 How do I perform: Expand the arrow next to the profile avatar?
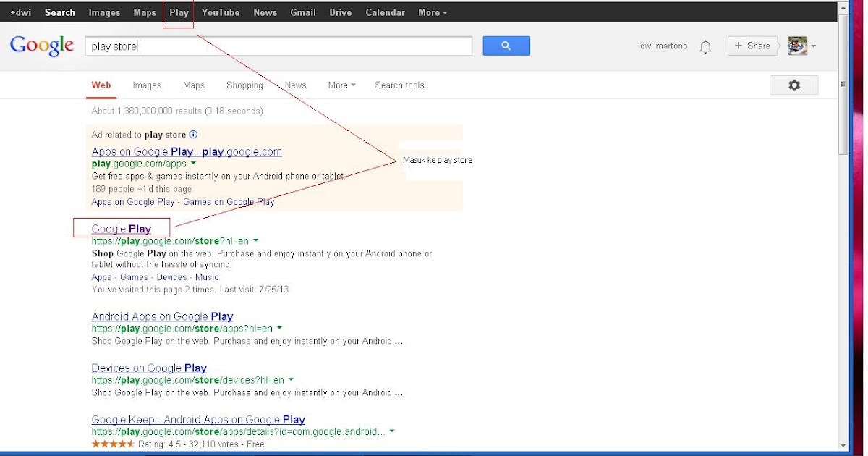pyautogui.click(x=814, y=46)
